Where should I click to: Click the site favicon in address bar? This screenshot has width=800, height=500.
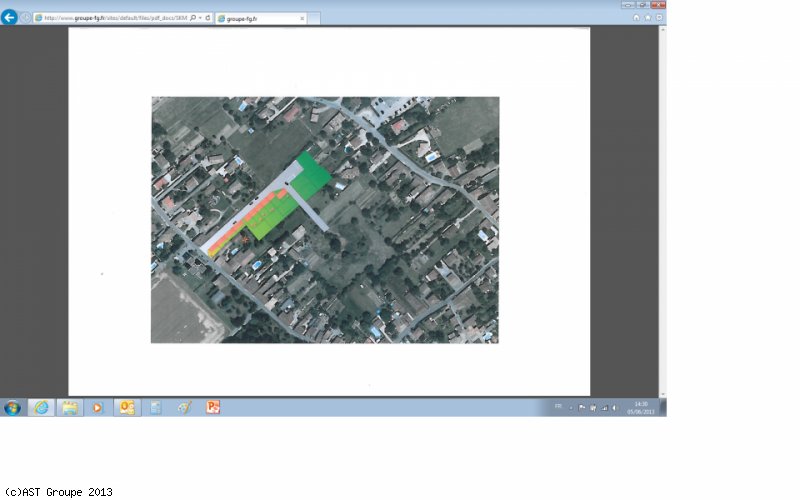point(38,18)
